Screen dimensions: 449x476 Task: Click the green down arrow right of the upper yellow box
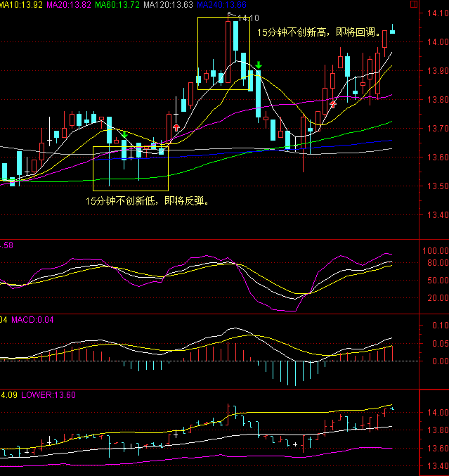point(259,65)
